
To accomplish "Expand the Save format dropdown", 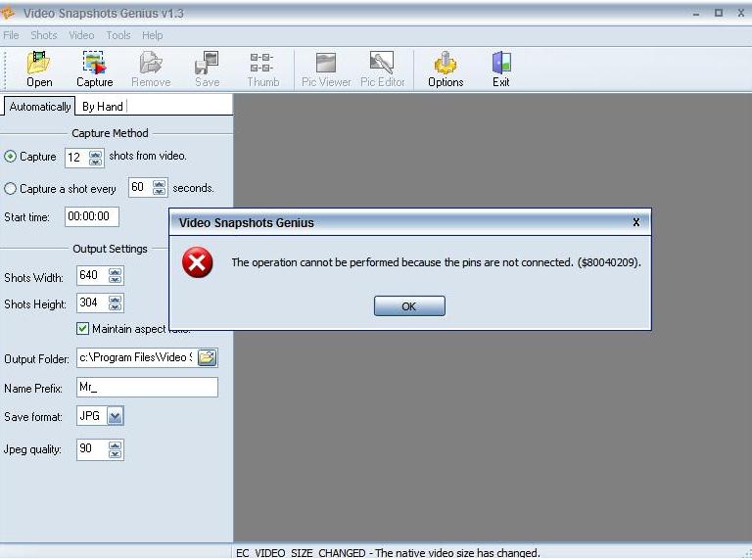I will 116,416.
